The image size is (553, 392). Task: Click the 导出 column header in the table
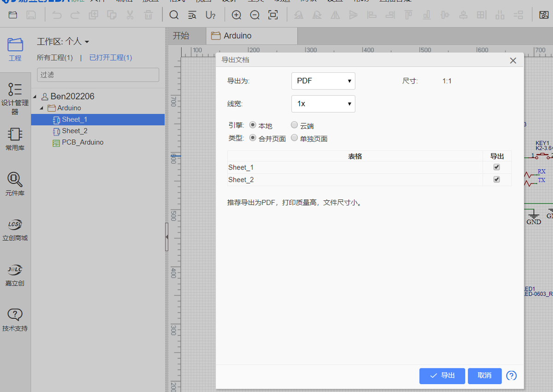pos(497,156)
